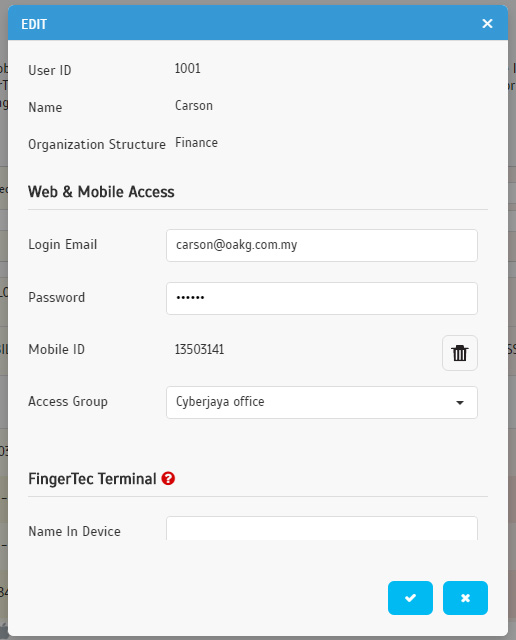The image size is (516, 640).
Task: Click the Access Group label
Action: 68,402
